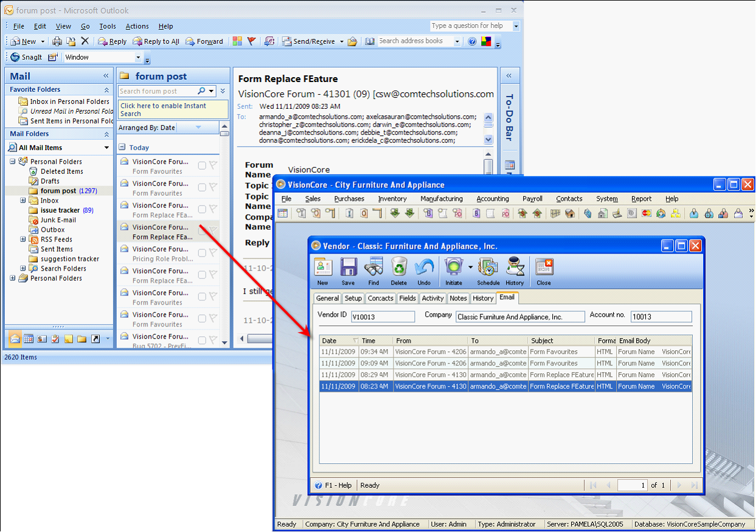Click Forward button in Outlook toolbar

click(204, 41)
